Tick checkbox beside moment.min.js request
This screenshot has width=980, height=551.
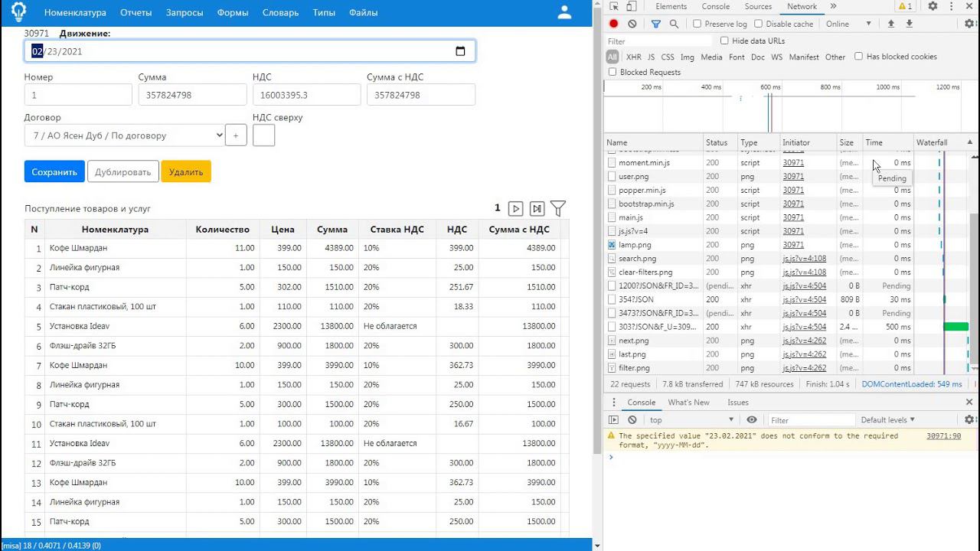pos(612,163)
